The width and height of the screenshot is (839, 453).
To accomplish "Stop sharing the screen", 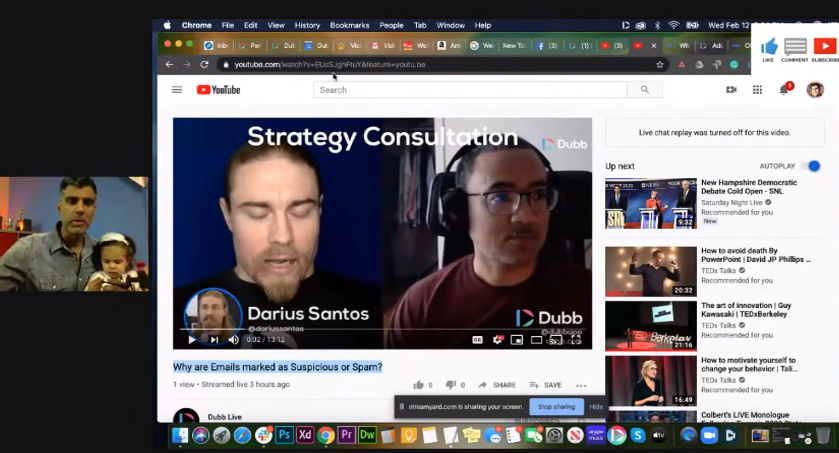I will pyautogui.click(x=556, y=406).
